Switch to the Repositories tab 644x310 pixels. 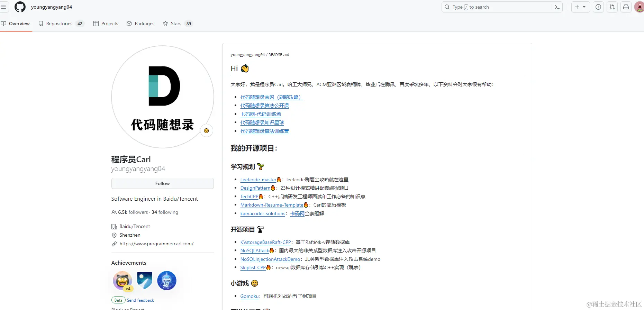61,24
